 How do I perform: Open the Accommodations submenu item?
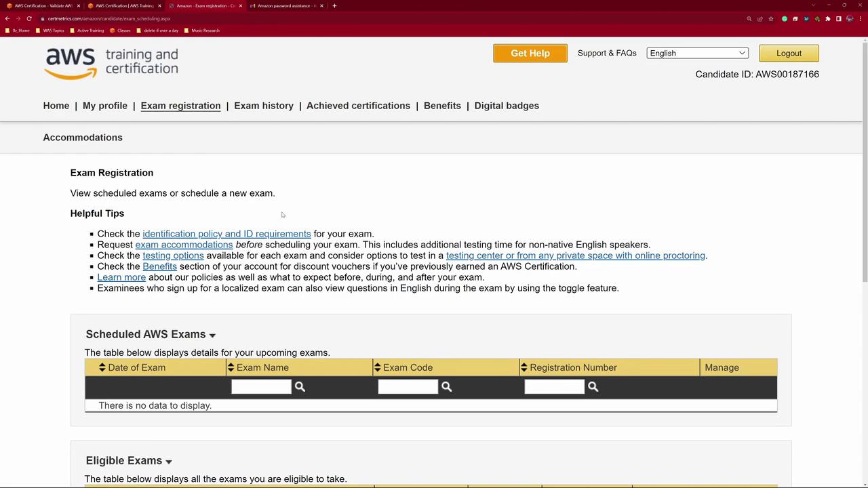click(83, 138)
